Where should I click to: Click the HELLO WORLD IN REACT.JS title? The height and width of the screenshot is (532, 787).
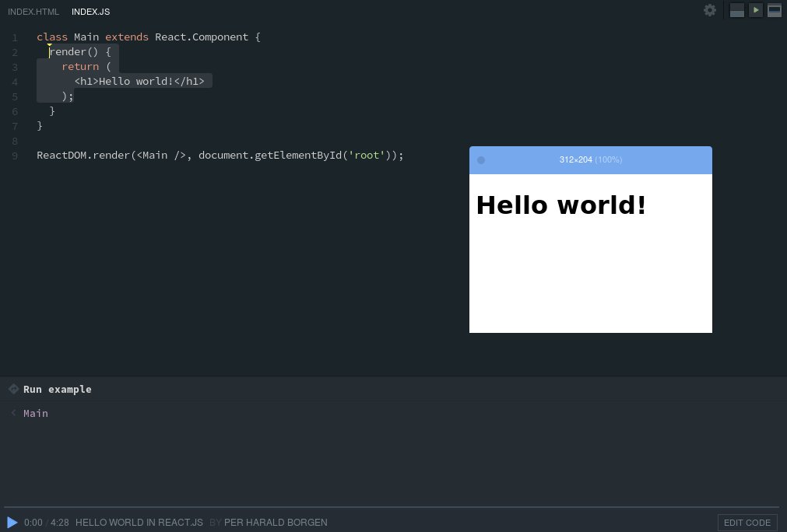pos(139,523)
